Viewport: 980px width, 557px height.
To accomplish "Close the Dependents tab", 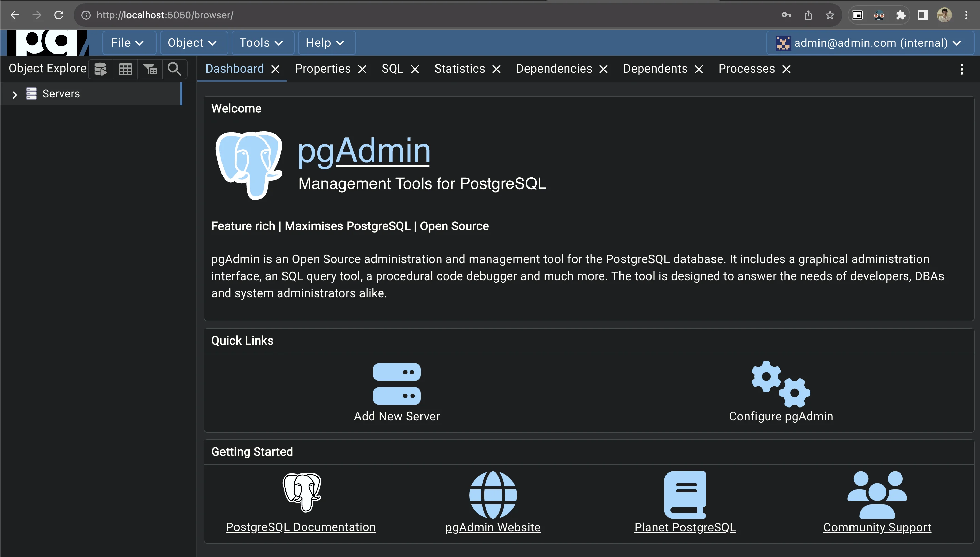I will 699,69.
